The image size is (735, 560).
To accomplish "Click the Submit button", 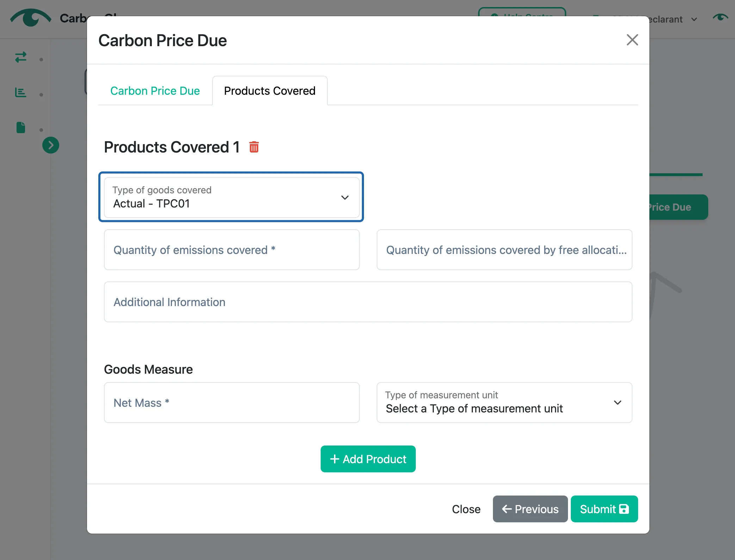I will [x=604, y=509].
